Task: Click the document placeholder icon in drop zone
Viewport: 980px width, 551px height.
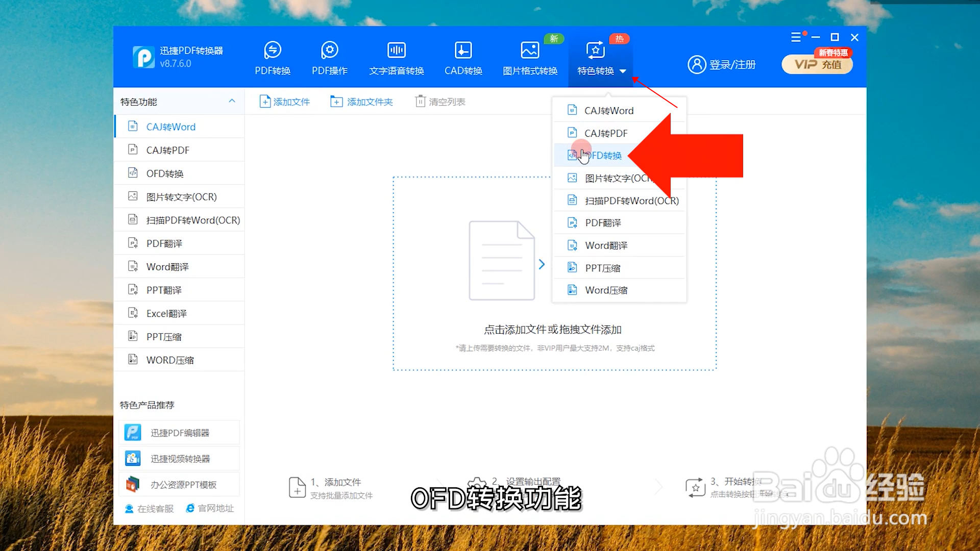Action: click(502, 261)
